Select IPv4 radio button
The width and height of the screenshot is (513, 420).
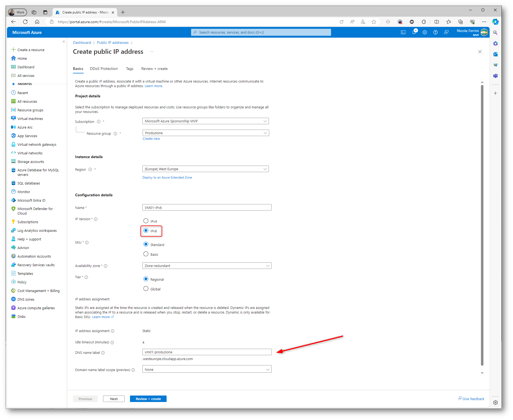pos(146,221)
